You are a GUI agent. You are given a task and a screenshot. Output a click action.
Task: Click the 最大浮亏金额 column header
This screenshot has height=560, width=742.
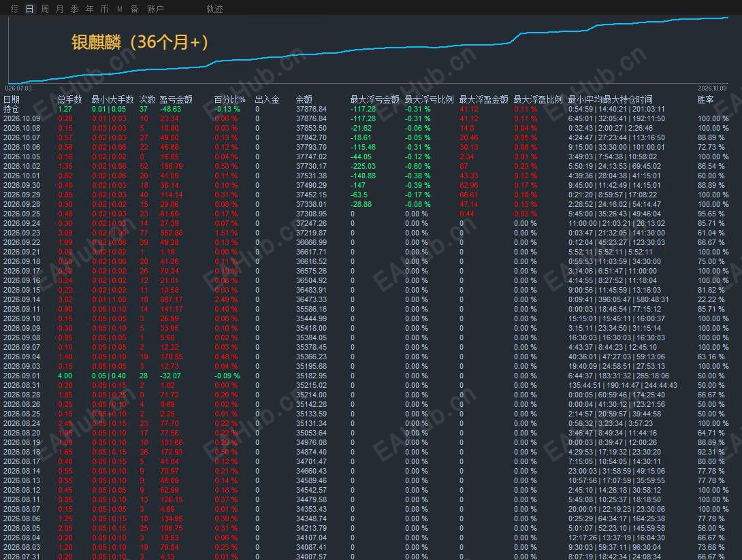[x=375, y=99]
